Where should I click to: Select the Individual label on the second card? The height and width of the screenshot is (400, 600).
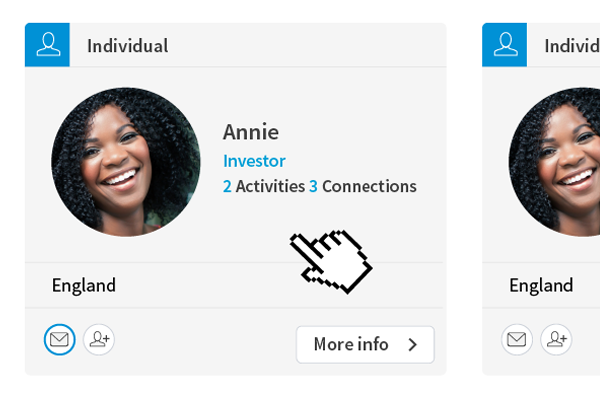coord(571,46)
